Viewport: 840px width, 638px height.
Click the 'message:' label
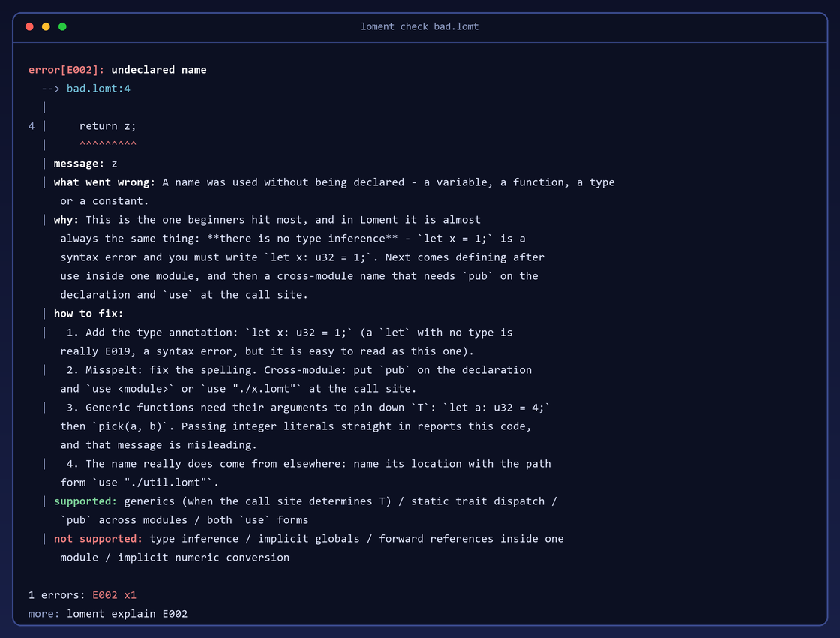(x=79, y=164)
